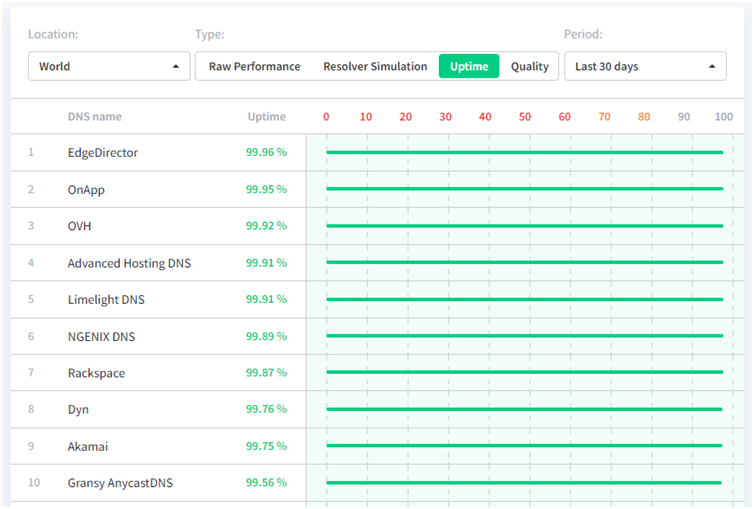Switch to Resolver Simulation type
This screenshot has width=754, height=509.
(x=375, y=66)
